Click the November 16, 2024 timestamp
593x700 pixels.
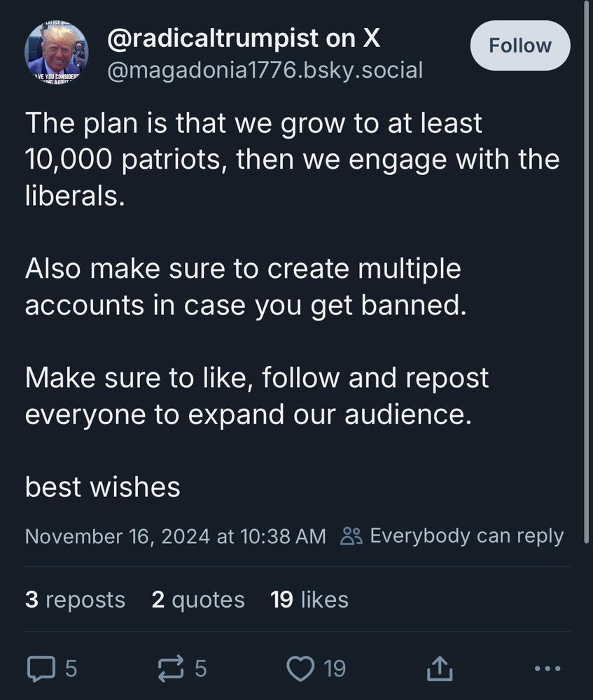coord(175,536)
